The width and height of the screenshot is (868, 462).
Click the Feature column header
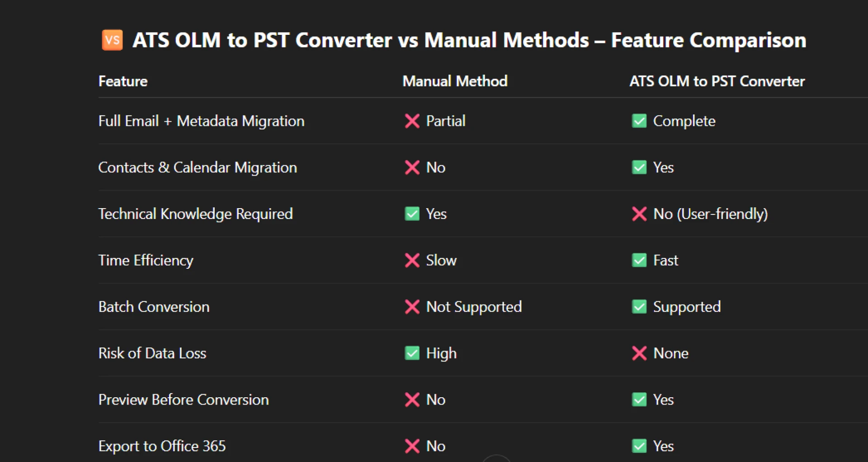click(123, 81)
